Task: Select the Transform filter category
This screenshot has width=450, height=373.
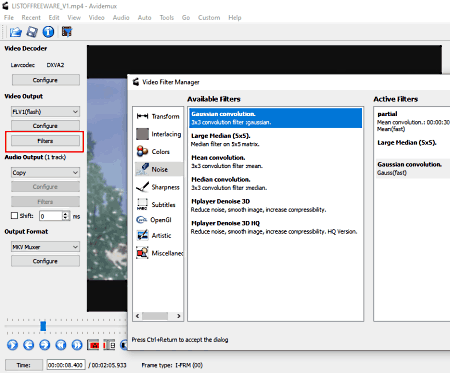Action: (x=158, y=116)
